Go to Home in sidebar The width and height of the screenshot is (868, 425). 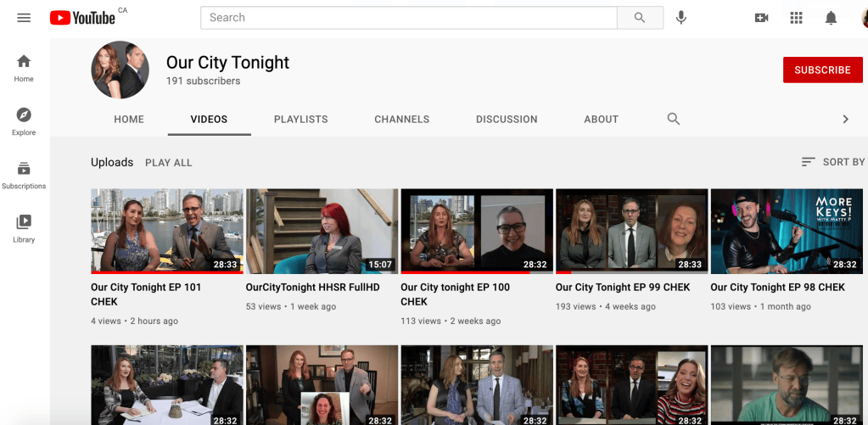click(24, 68)
